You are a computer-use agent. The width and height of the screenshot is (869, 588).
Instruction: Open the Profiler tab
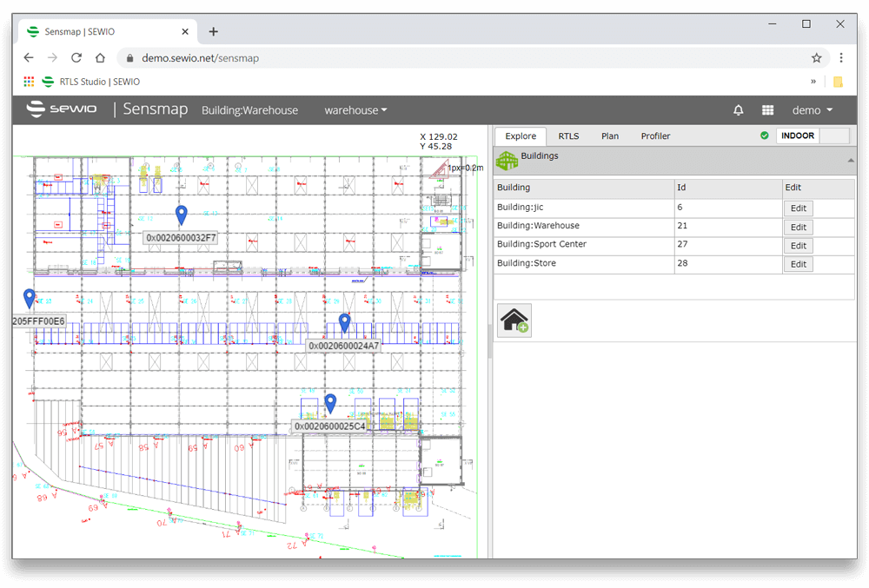pos(655,135)
